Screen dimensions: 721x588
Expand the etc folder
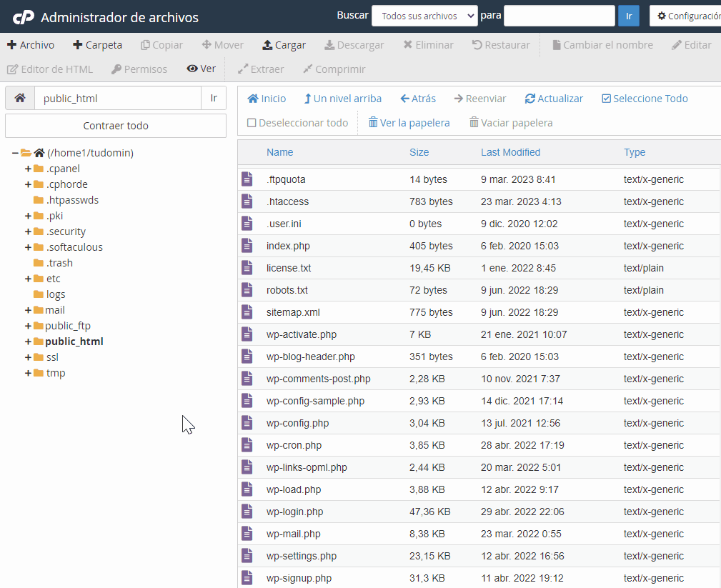pyautogui.click(x=28, y=279)
